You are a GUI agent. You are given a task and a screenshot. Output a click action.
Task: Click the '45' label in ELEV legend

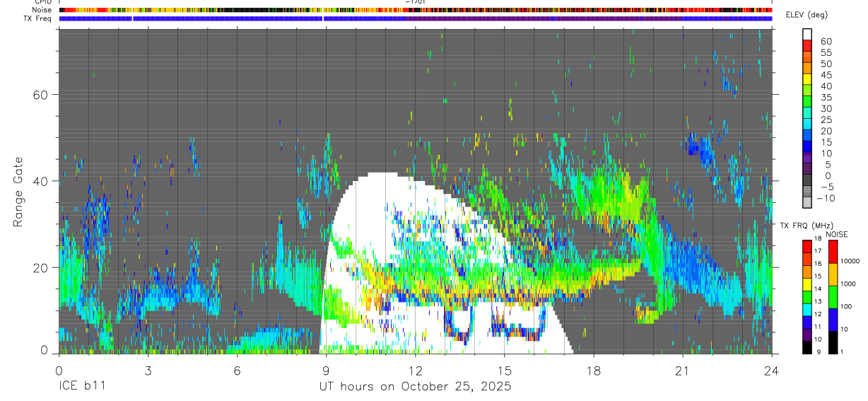click(x=826, y=75)
